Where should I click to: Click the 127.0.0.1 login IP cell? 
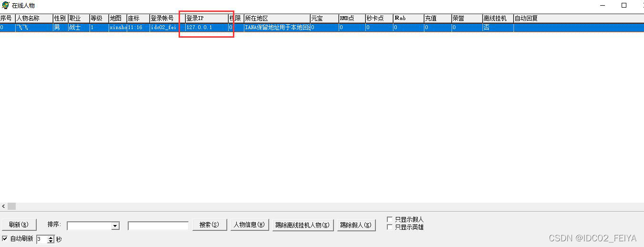[207, 28]
